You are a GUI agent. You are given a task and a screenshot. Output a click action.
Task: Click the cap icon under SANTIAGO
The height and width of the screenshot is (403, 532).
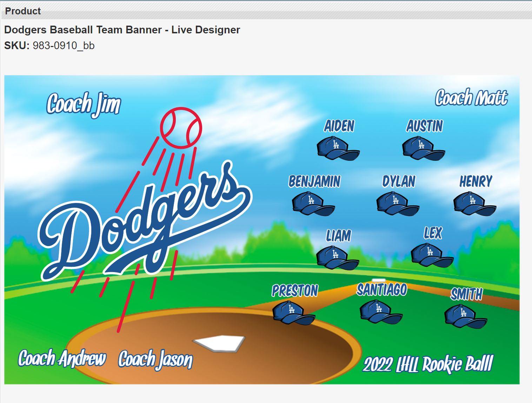point(381,312)
